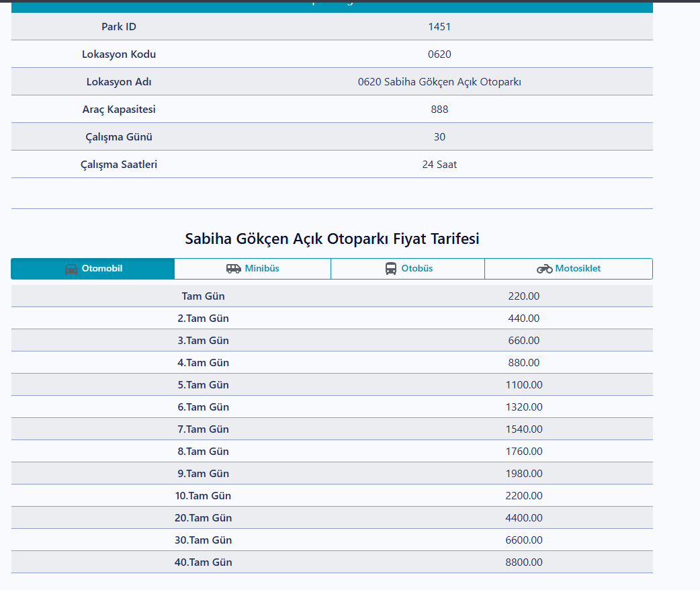Click the Park ID value 1451
The width and height of the screenshot is (700, 590).
pyautogui.click(x=439, y=27)
